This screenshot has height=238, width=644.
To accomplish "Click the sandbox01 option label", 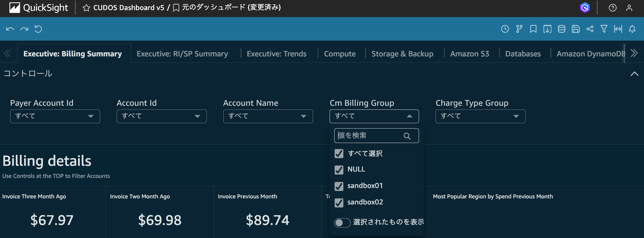I will (365, 186).
